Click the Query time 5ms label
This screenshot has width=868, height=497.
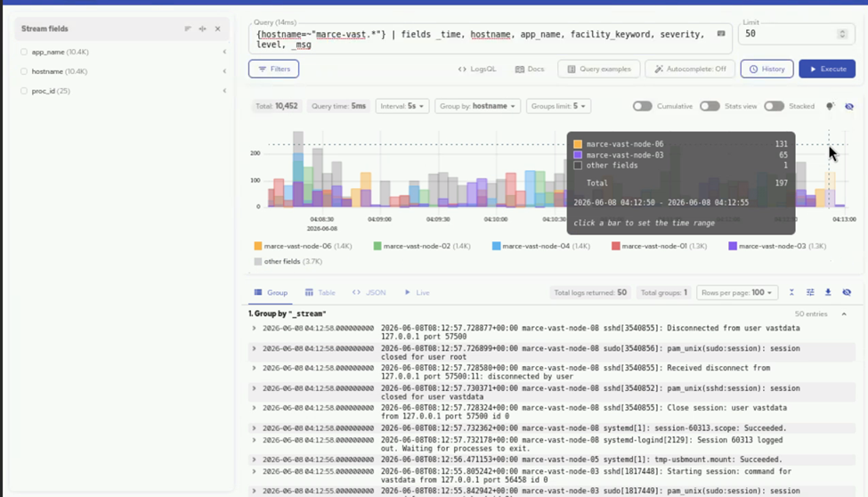338,106
